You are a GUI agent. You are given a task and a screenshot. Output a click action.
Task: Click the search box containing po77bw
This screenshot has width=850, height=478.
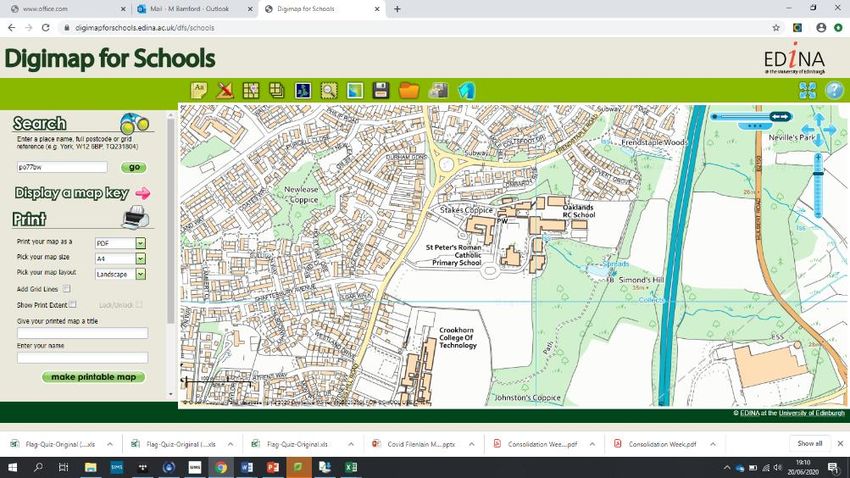click(x=62, y=167)
